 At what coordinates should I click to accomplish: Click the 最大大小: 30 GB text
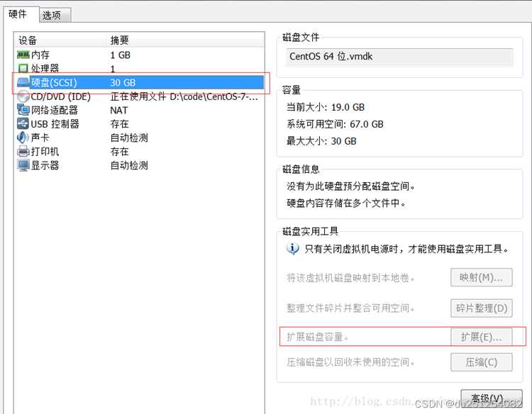pyautogui.click(x=321, y=141)
